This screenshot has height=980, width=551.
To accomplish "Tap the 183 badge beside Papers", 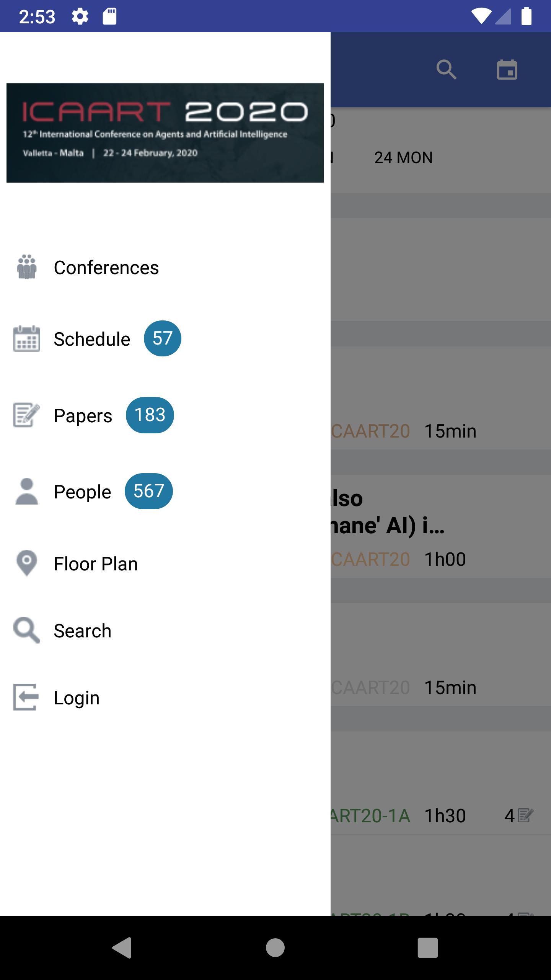I will 150,415.
